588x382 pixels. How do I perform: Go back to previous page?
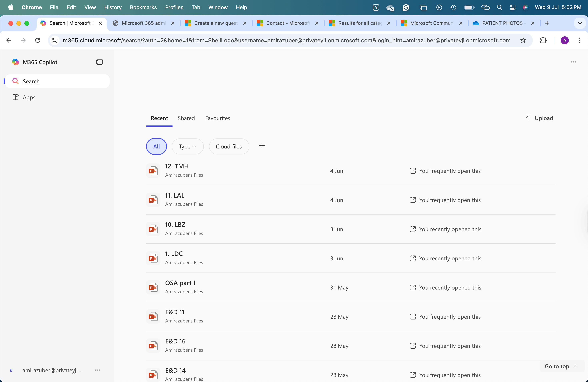pyautogui.click(x=9, y=40)
